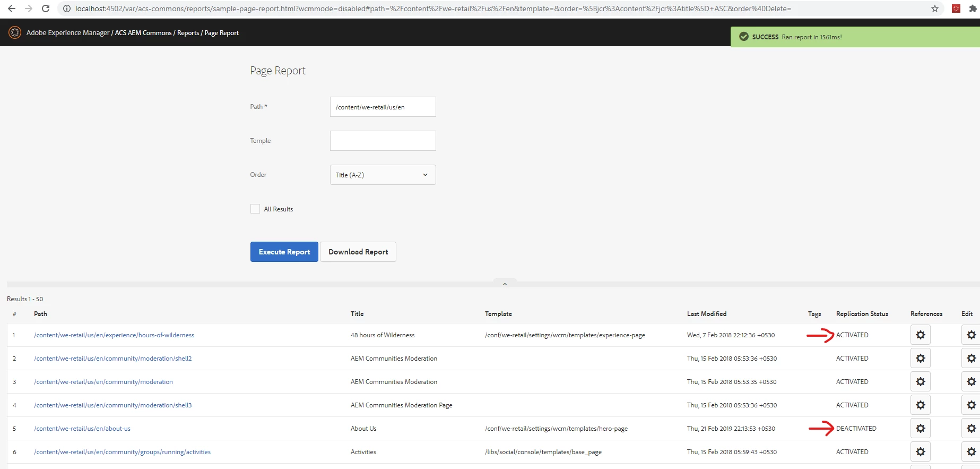
Task: Click the Last Modified column header
Action: click(x=707, y=314)
